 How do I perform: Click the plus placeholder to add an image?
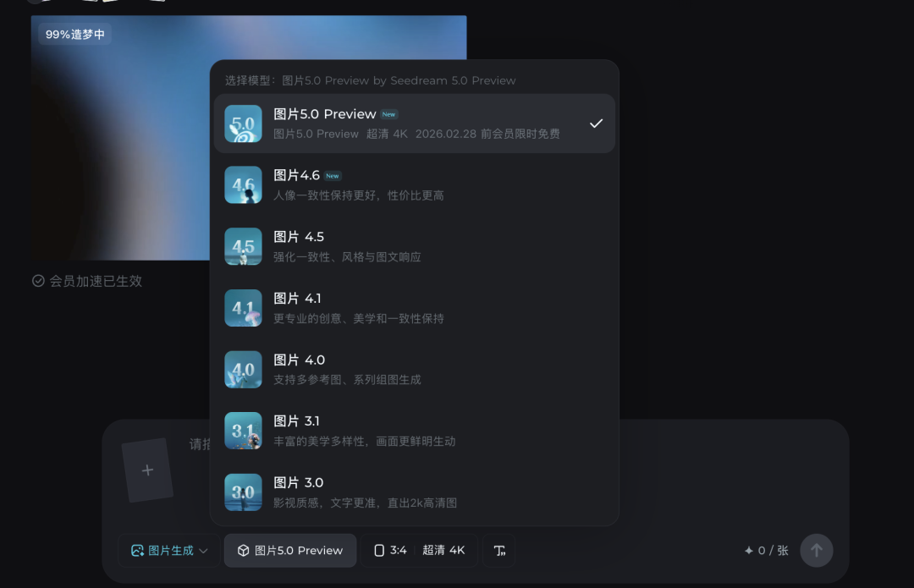click(147, 470)
